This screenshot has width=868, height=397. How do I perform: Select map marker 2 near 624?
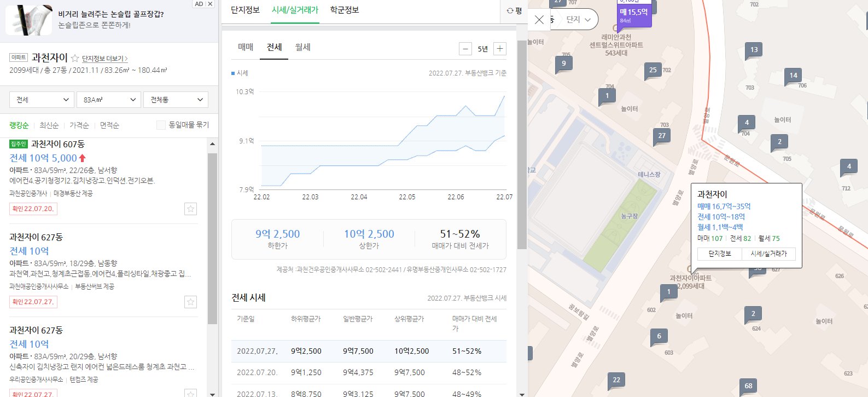pyautogui.click(x=753, y=314)
